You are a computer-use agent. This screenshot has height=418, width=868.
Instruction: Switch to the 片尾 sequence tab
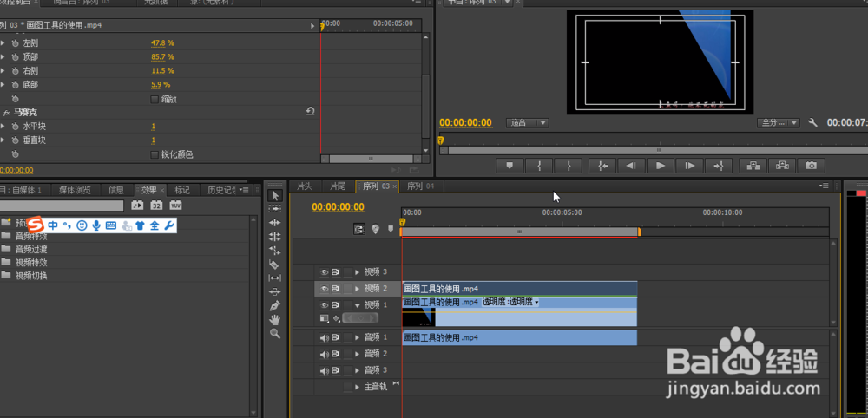[338, 186]
